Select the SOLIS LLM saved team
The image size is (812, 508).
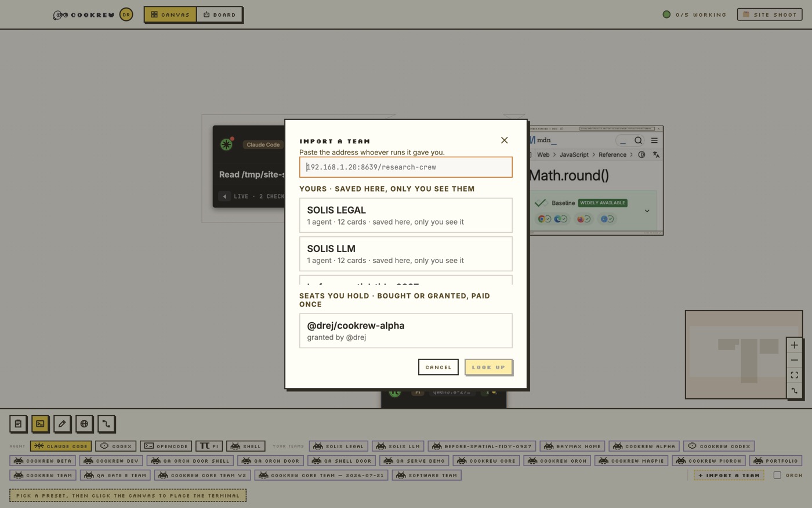[406, 254]
